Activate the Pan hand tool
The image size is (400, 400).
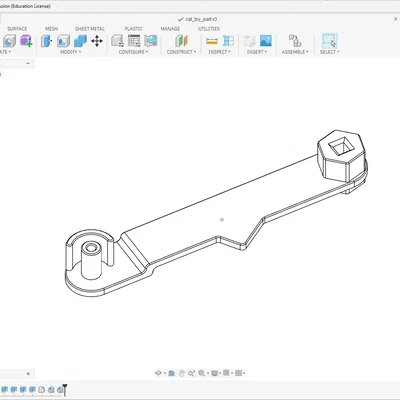tap(181, 373)
